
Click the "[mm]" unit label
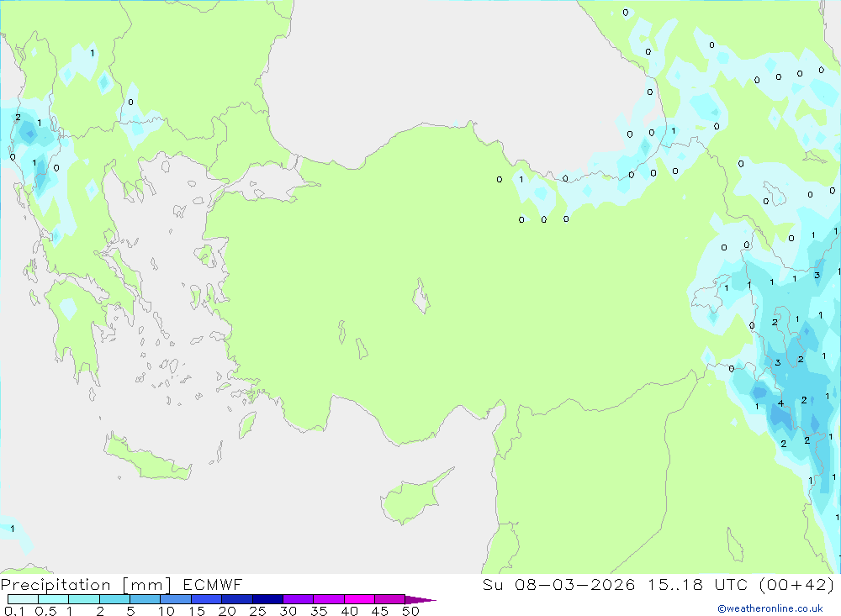(146, 585)
